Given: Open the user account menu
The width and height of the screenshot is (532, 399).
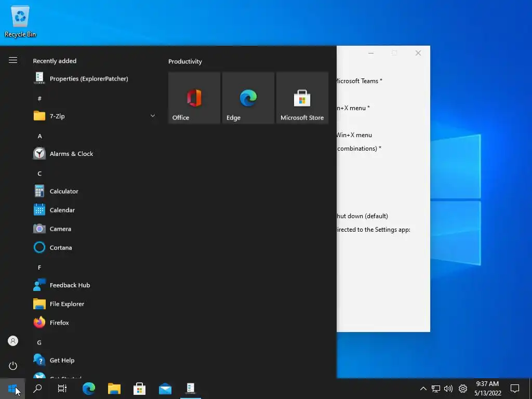Looking at the screenshot, I should point(13,341).
